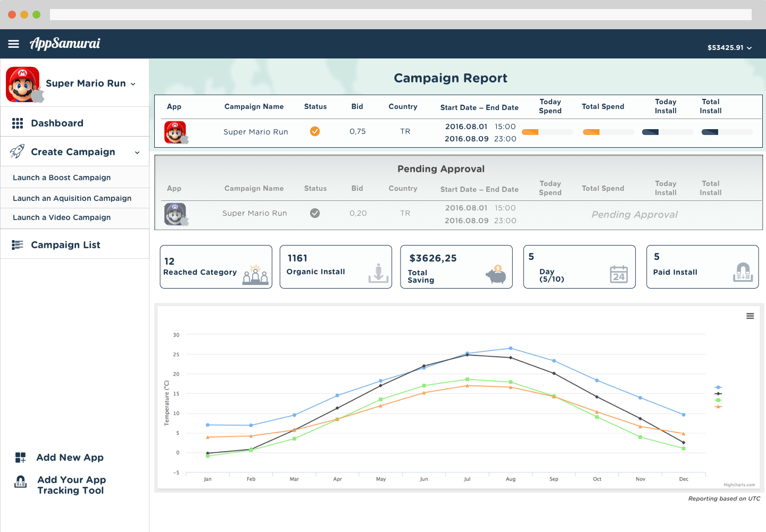
Task: Collapse the Create Campaign submenu chevron
Action: (137, 153)
